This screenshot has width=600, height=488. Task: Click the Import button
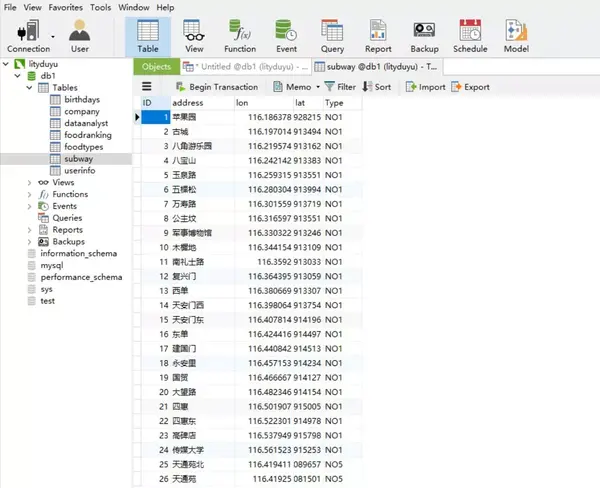tap(425, 87)
